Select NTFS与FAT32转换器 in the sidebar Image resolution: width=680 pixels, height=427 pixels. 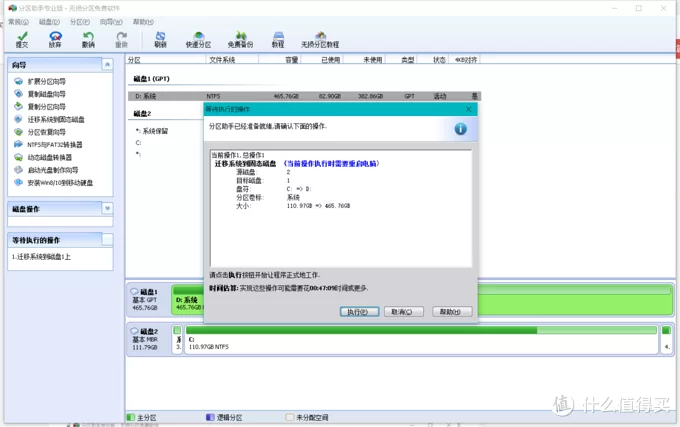tap(55, 144)
